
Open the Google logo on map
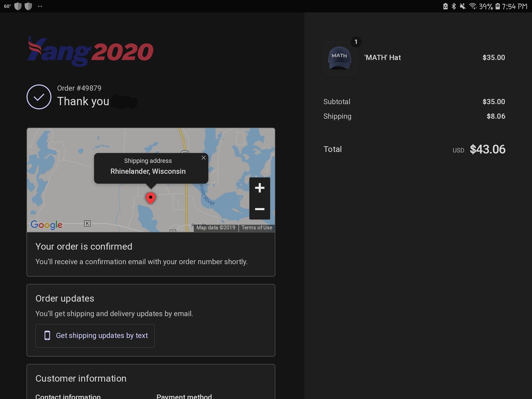[x=47, y=225]
